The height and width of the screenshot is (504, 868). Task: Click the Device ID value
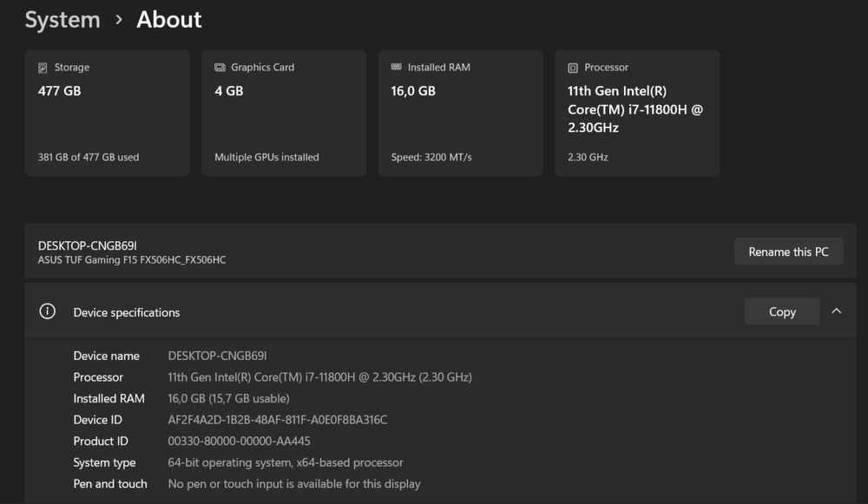tap(277, 420)
